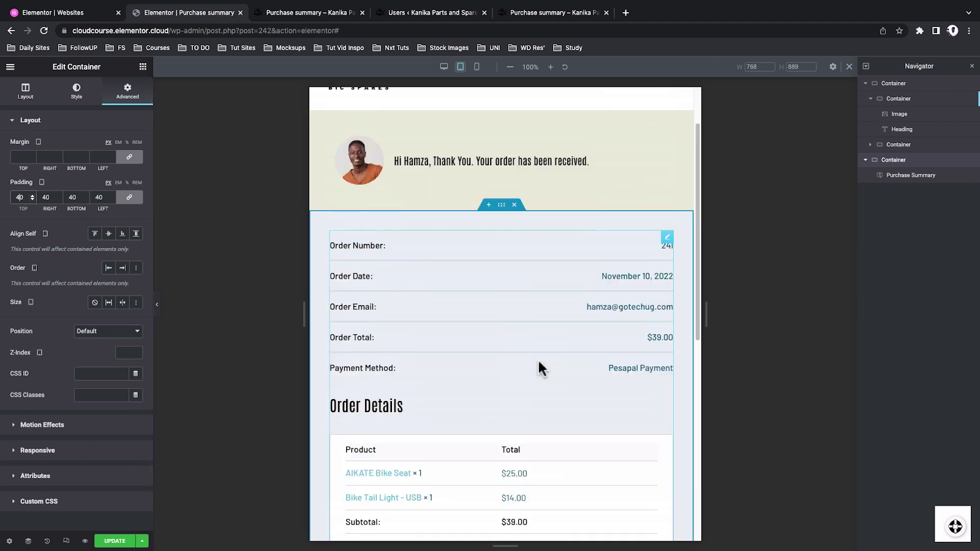Image resolution: width=980 pixels, height=551 pixels.
Task: Open the Elementor | Websites browser tab
Action: (x=64, y=12)
